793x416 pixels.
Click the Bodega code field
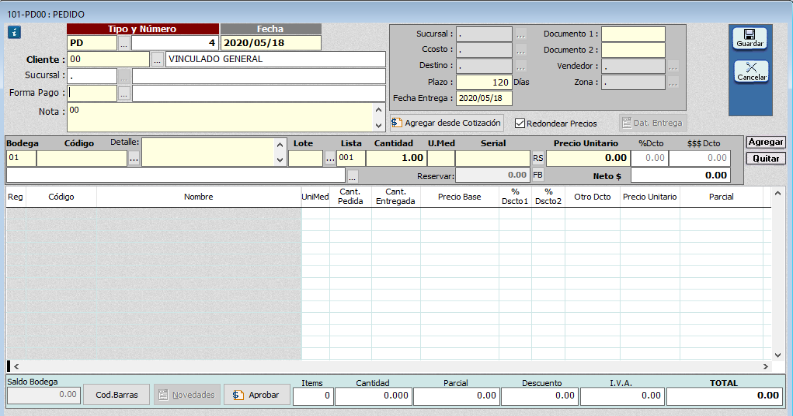coord(21,158)
